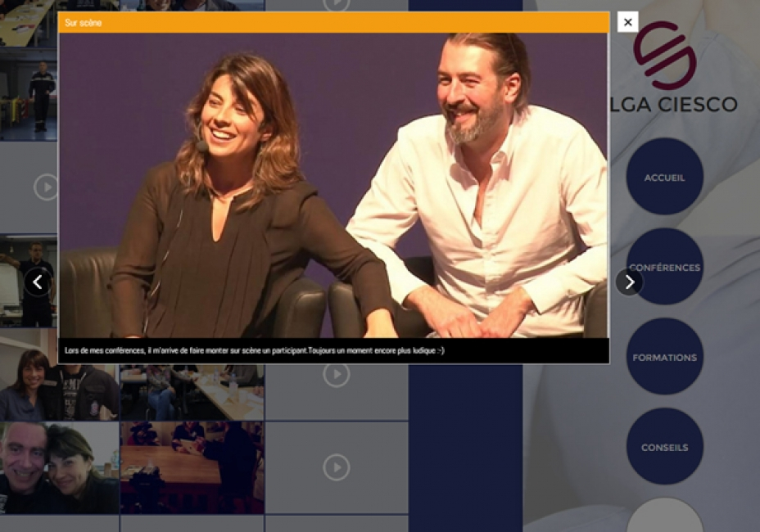The height and width of the screenshot is (532, 760).
Task: Open the training room table thumbnail below the lightbox
Action: (x=192, y=392)
